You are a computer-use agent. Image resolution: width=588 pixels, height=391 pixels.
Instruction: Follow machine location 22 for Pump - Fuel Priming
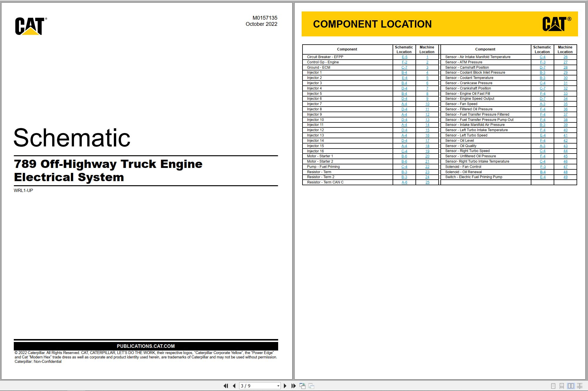(427, 167)
